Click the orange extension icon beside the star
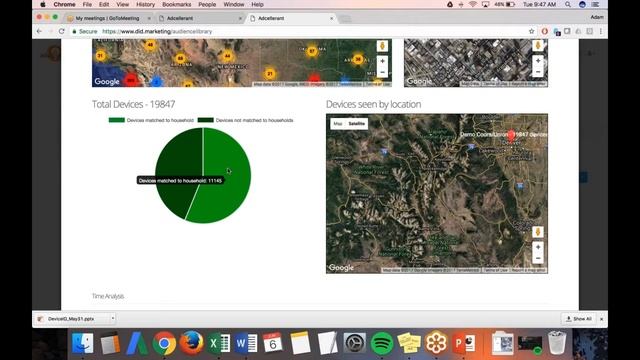 click(544, 31)
